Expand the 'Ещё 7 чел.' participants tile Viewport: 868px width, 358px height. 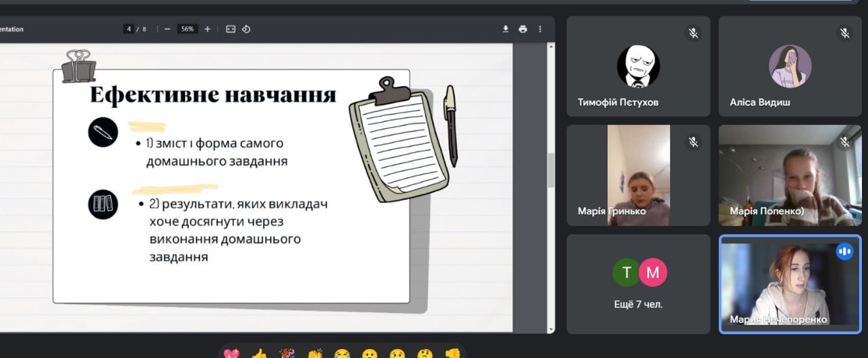(638, 284)
